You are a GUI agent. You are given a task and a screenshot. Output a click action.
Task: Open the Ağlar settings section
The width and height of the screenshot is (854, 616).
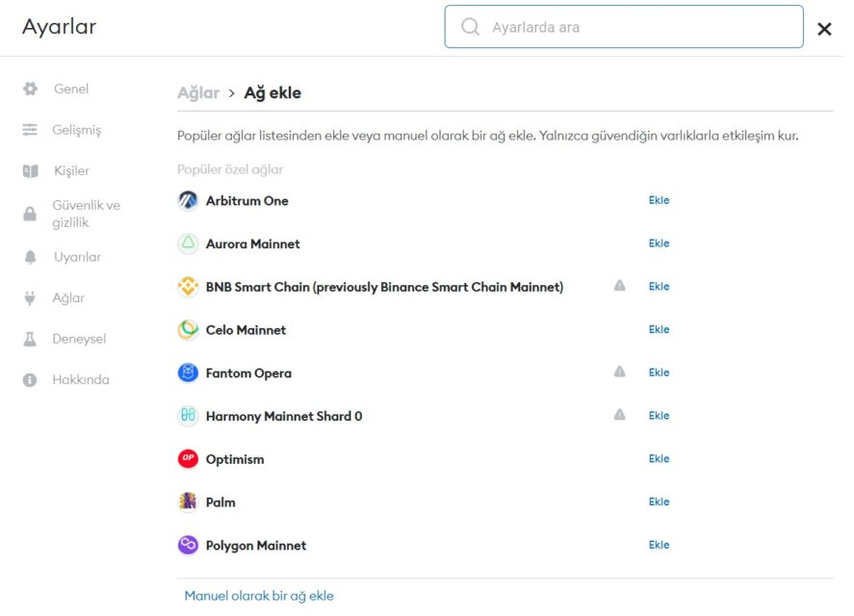(x=68, y=298)
